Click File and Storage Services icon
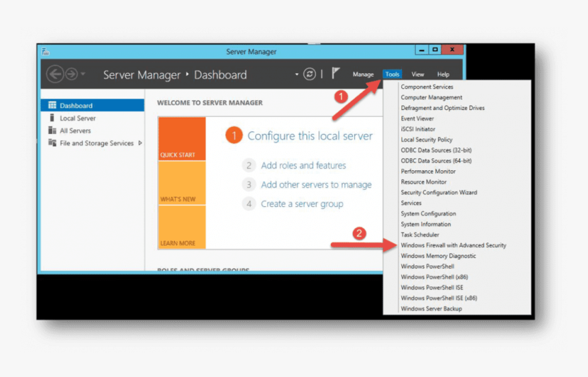588x377 pixels. click(x=52, y=143)
